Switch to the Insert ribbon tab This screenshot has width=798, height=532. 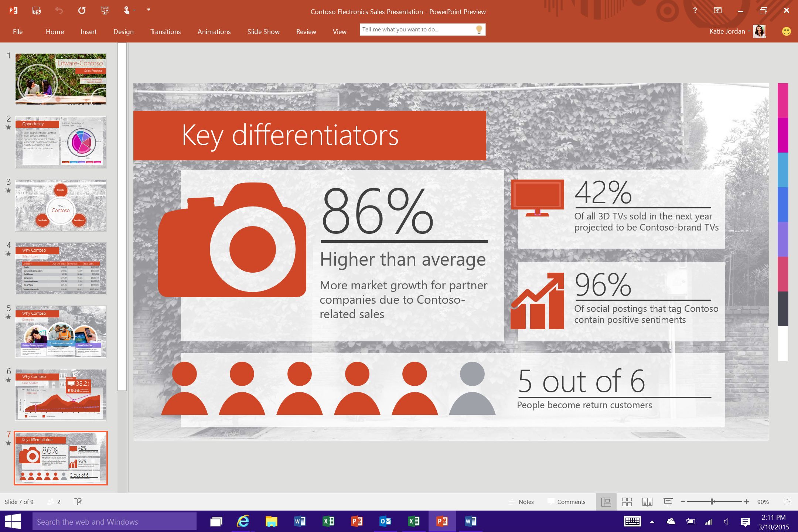[89, 32]
